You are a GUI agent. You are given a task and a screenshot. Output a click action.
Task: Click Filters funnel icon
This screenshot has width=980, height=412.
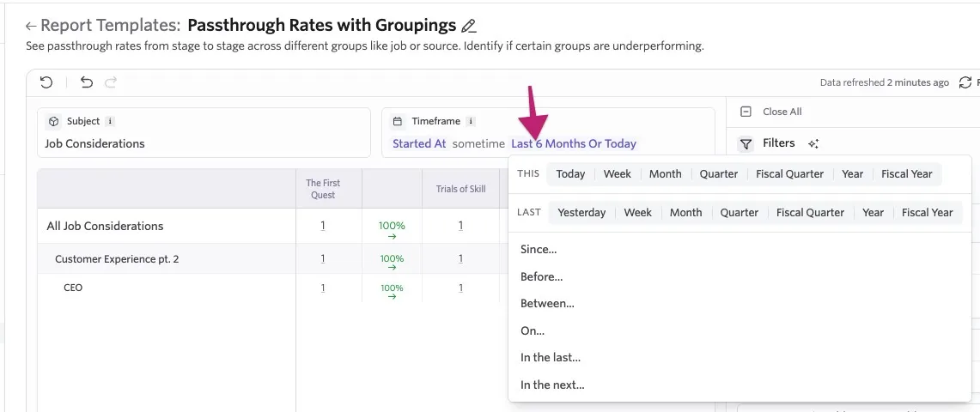pyautogui.click(x=746, y=144)
